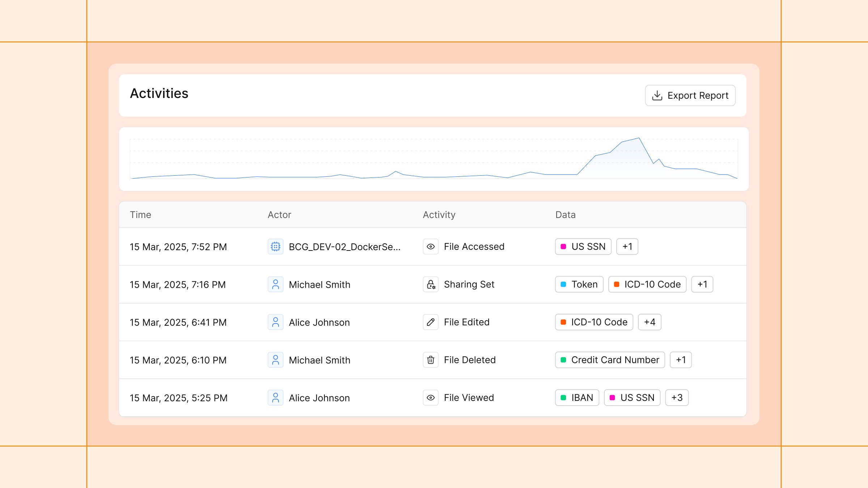Select the ICD-10 Code tag in the Sharing Set row
This screenshot has width=868, height=488.
click(647, 284)
